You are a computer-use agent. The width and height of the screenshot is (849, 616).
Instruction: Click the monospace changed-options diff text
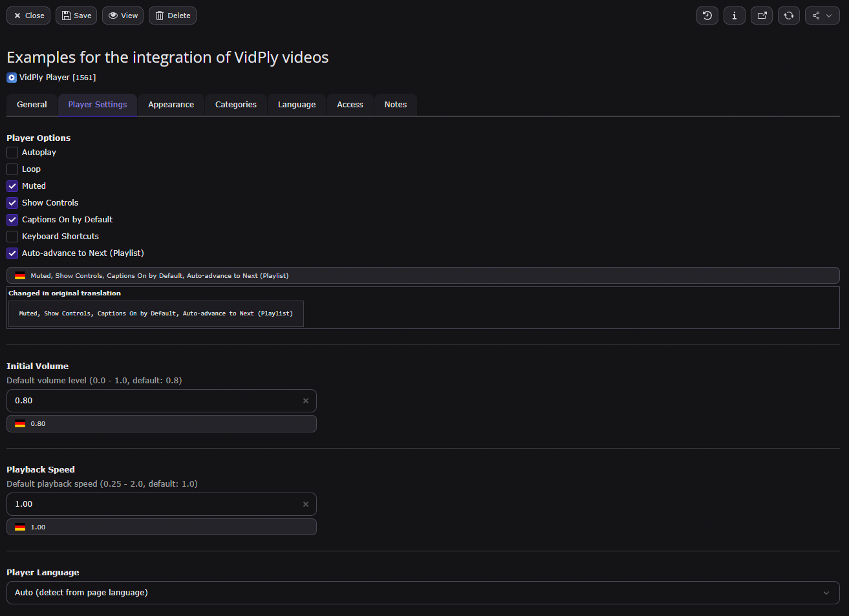156,313
